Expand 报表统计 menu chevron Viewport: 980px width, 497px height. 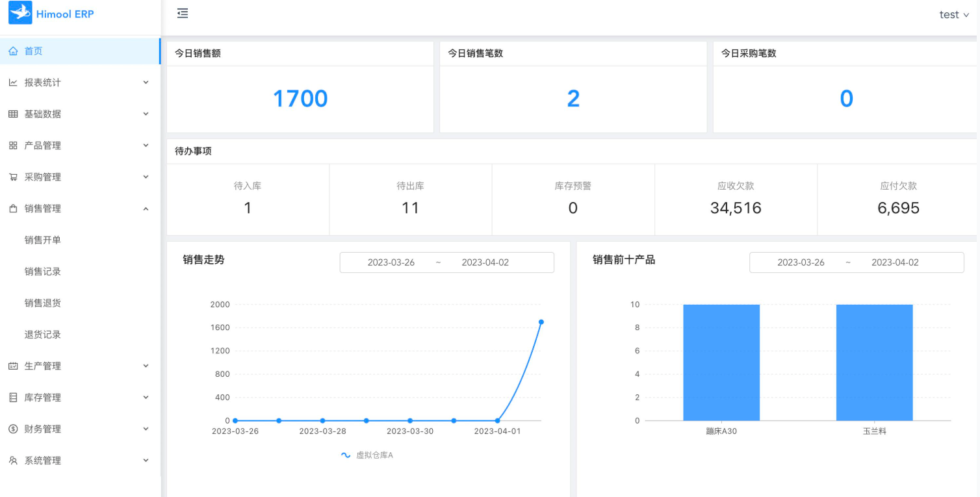146,83
